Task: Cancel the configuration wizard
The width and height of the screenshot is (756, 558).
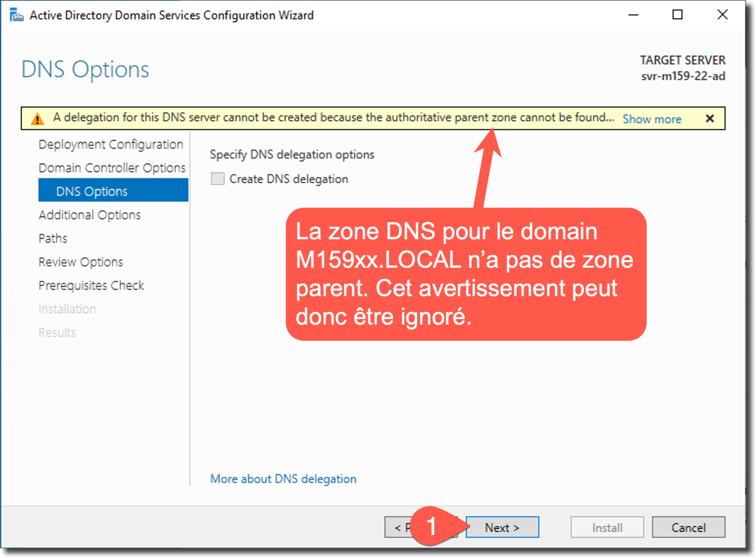Action: (688, 527)
